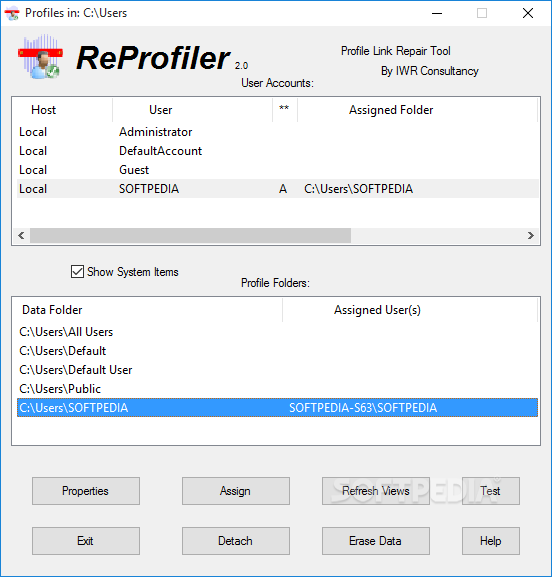
Task: Exit the ReProfiler application
Action: click(x=86, y=541)
